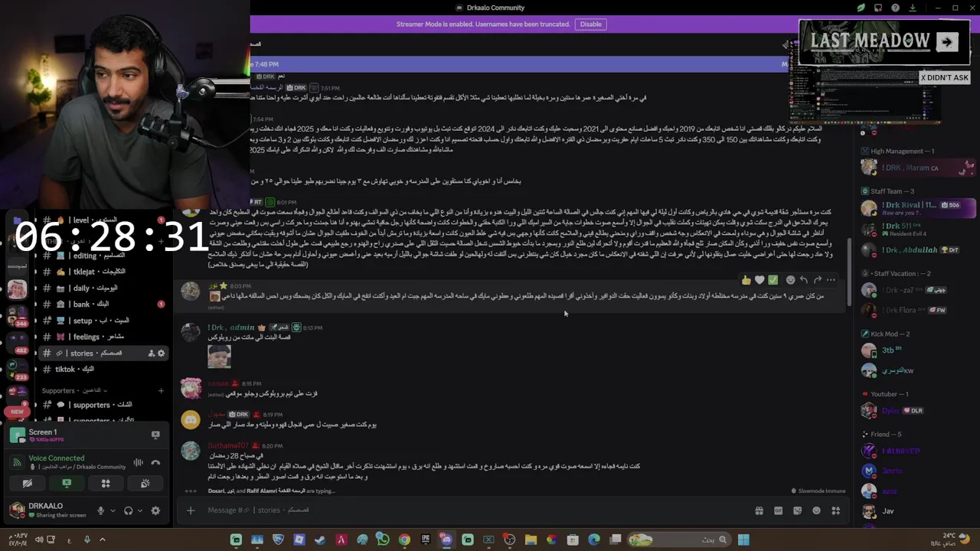Open input device options next to microphone
Viewport: 980px width, 551px height.
coord(113,510)
